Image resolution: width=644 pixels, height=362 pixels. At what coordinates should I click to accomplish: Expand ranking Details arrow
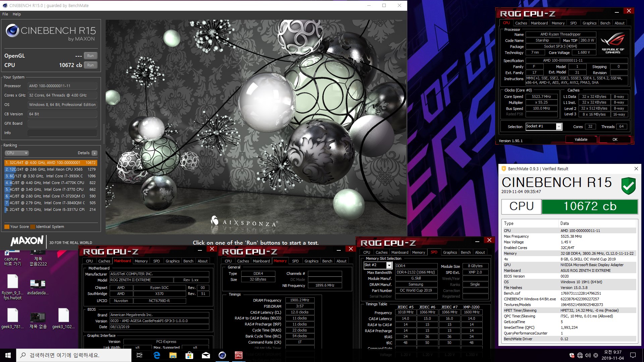[95, 153]
